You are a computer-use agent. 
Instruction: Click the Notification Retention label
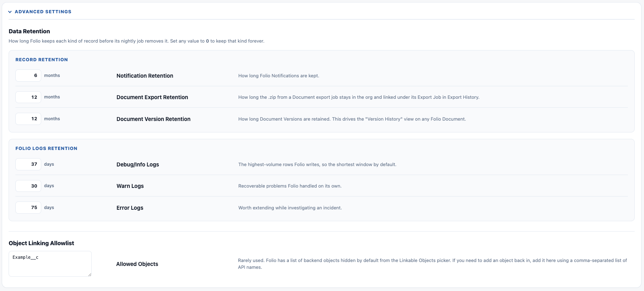pos(145,76)
